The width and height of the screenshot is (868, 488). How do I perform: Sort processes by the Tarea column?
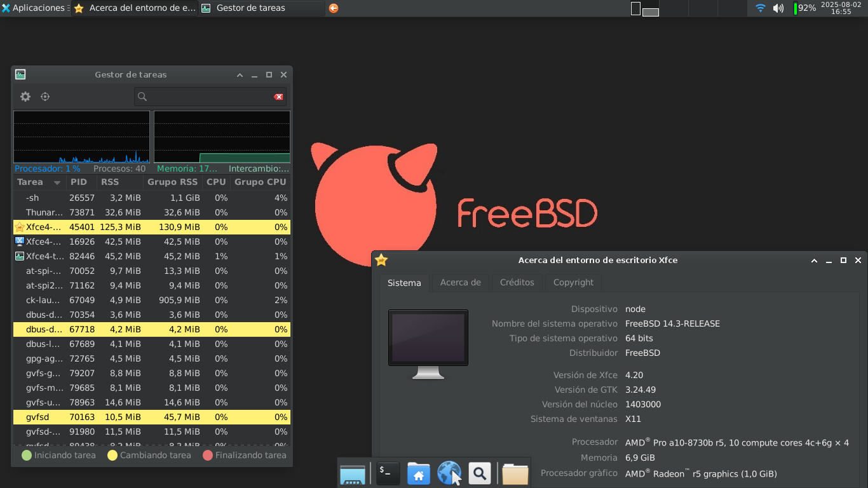pos(38,182)
